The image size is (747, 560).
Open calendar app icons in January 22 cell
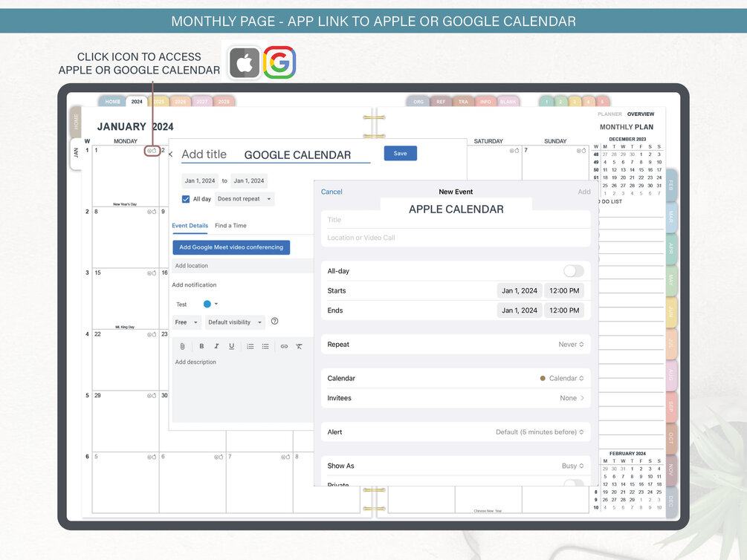pos(152,334)
